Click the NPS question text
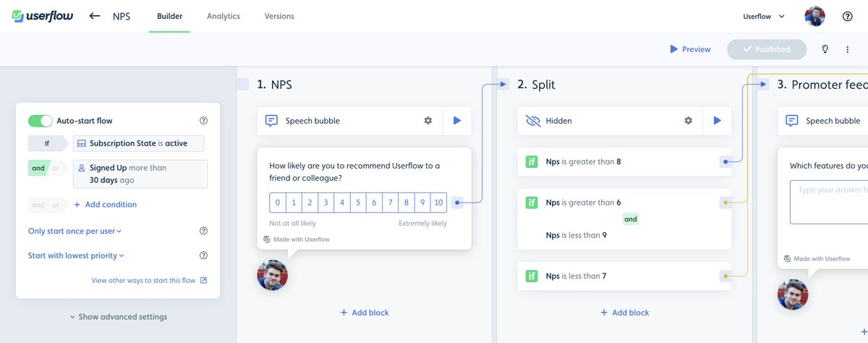This screenshot has height=343, width=868. pyautogui.click(x=354, y=171)
